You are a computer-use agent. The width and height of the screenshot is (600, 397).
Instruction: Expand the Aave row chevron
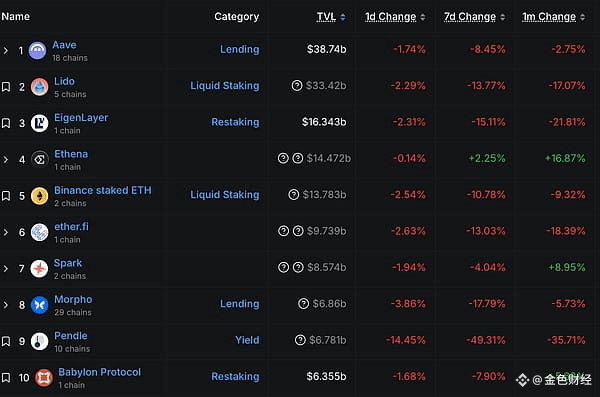[5, 51]
